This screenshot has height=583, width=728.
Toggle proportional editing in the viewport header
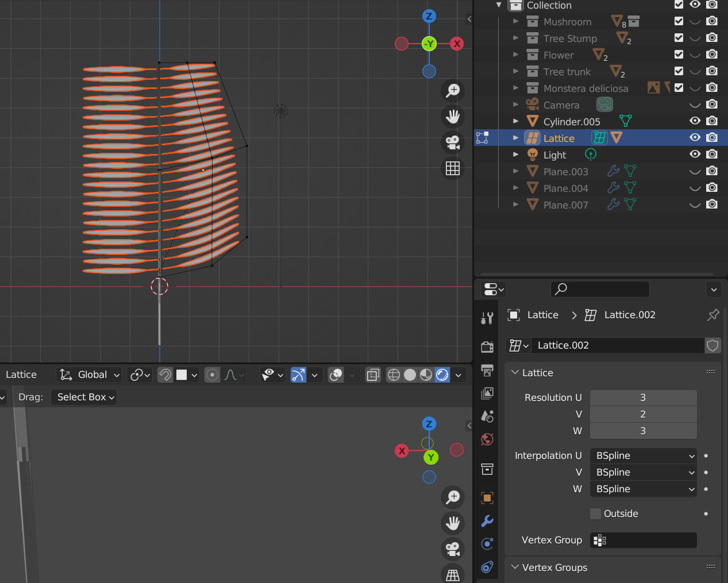212,375
